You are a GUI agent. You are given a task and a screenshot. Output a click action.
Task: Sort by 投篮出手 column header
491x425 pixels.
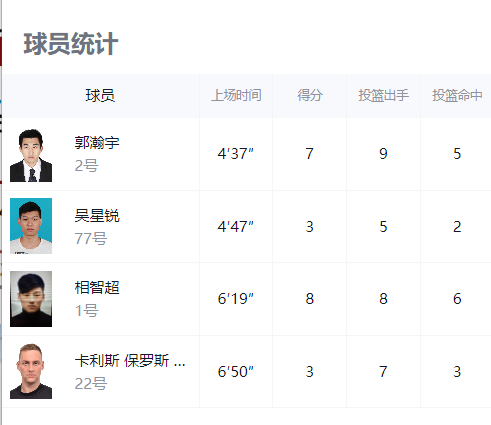click(383, 96)
